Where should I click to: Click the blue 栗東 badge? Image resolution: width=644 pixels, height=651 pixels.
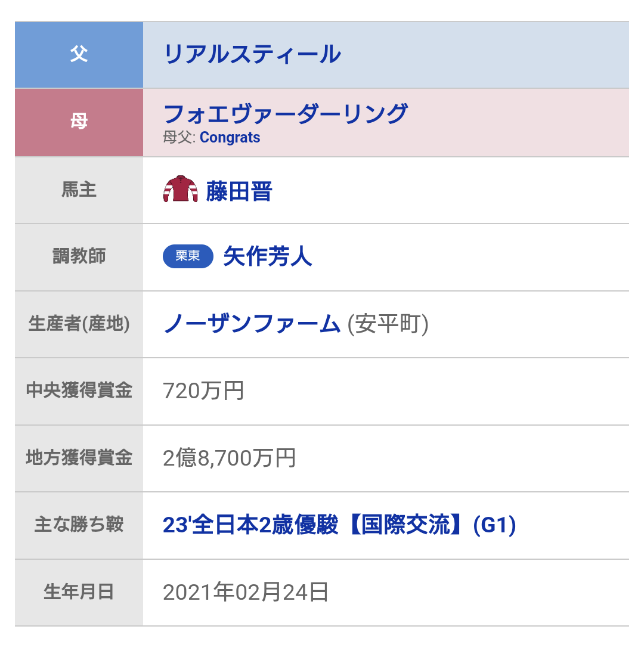[x=188, y=257]
